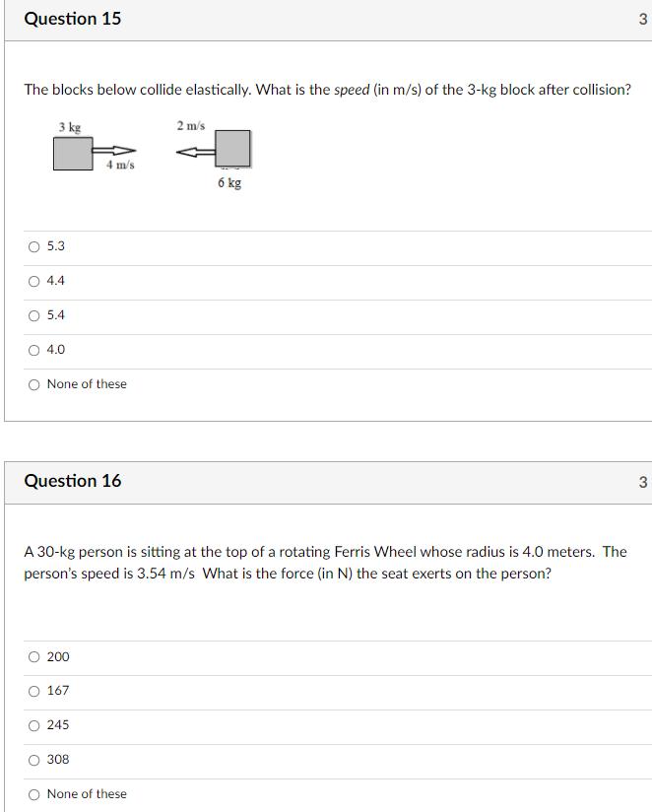Click the Question 16 problem text

pyautogui.click(x=325, y=564)
